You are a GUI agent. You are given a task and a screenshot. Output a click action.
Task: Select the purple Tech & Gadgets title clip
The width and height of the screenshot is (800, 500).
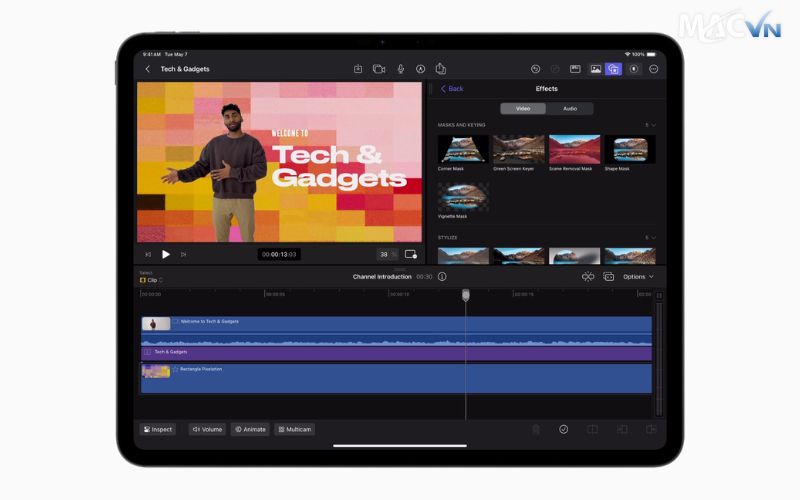click(396, 354)
